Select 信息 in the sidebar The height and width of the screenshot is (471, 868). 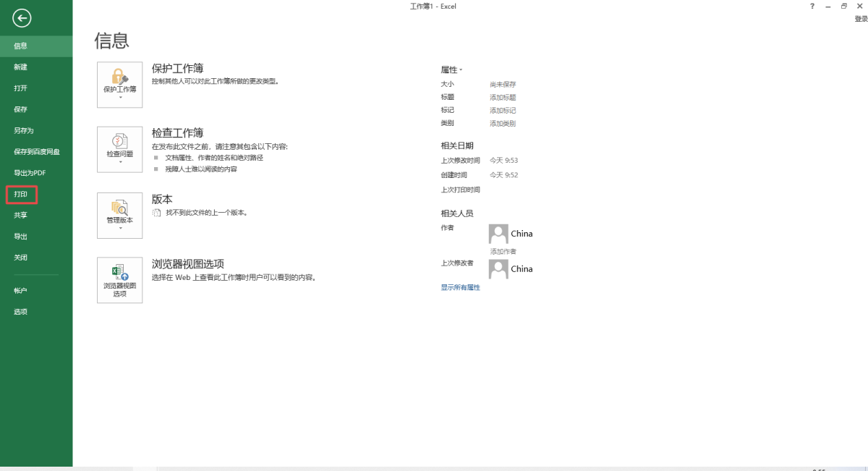pyautogui.click(x=36, y=46)
